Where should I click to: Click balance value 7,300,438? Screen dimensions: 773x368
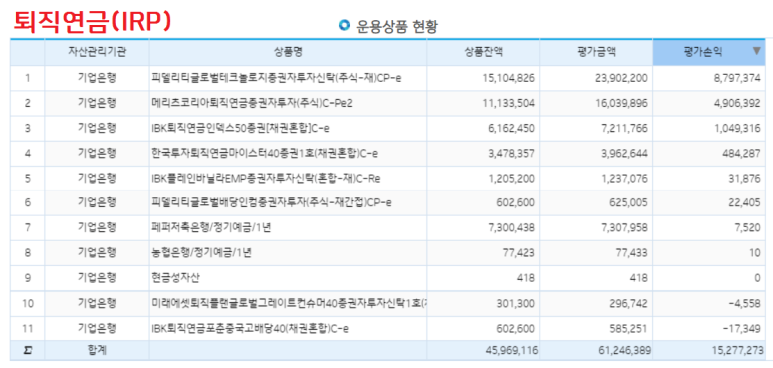(512, 227)
